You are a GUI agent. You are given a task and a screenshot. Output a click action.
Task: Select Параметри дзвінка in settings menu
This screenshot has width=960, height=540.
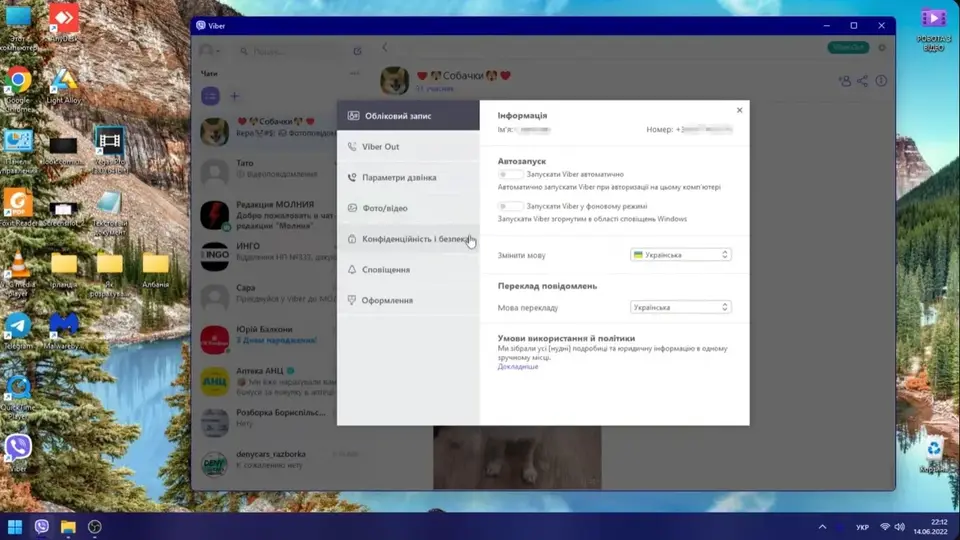point(408,177)
